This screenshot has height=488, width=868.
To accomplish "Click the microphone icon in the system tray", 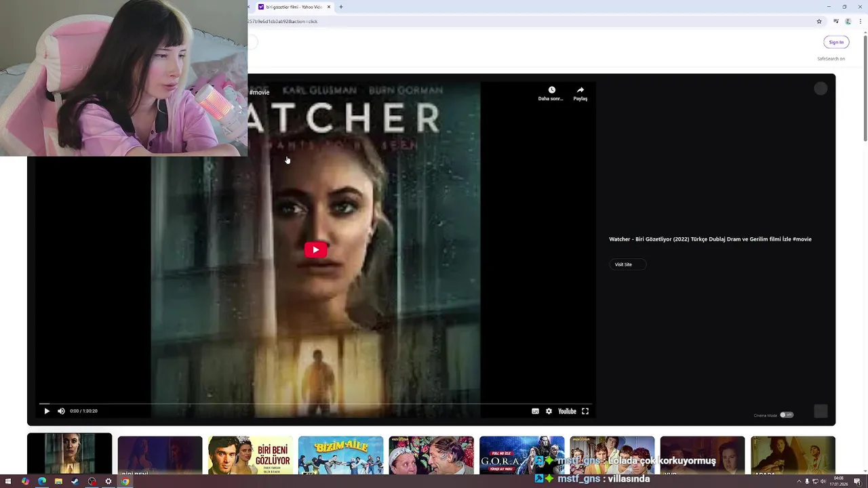I will (807, 481).
